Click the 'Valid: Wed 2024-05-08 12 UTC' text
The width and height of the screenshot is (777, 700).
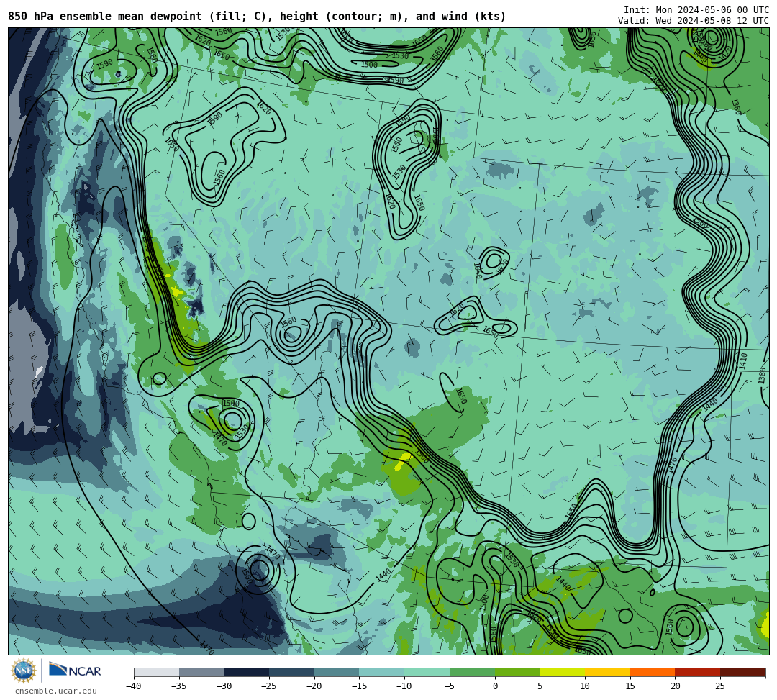[694, 20]
